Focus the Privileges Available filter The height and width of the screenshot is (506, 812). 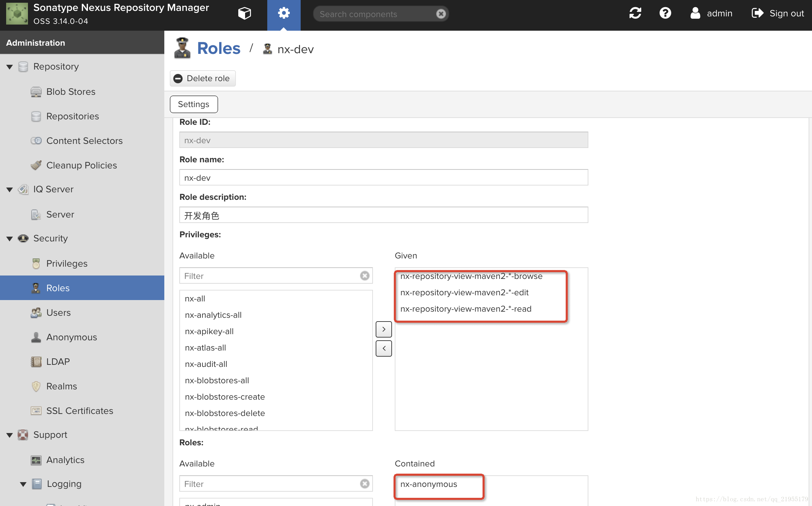[269, 276]
